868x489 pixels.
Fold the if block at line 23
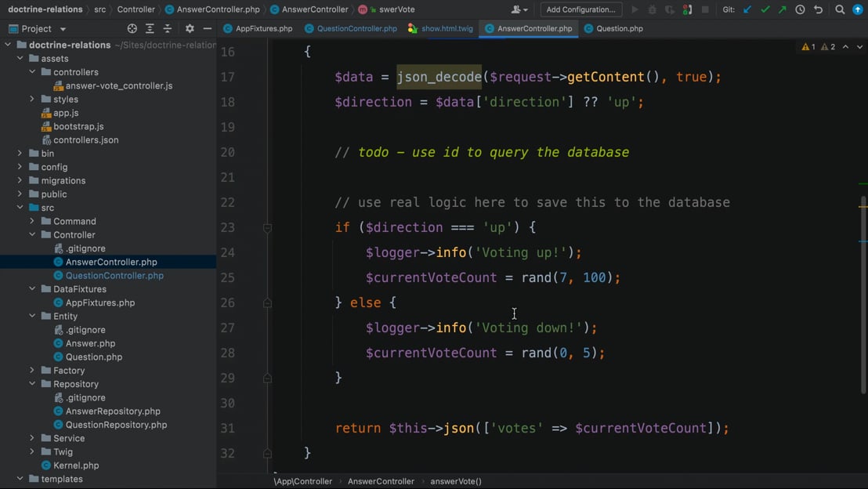(267, 228)
